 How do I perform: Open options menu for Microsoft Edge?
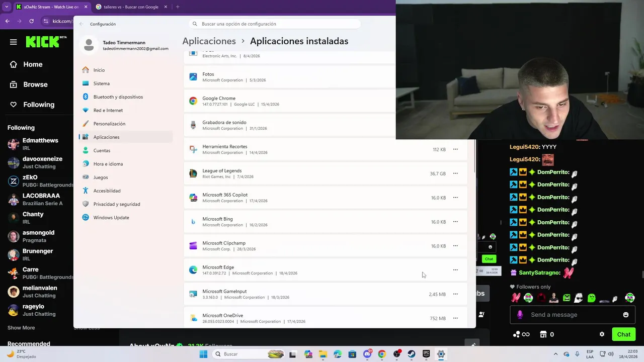(x=455, y=270)
